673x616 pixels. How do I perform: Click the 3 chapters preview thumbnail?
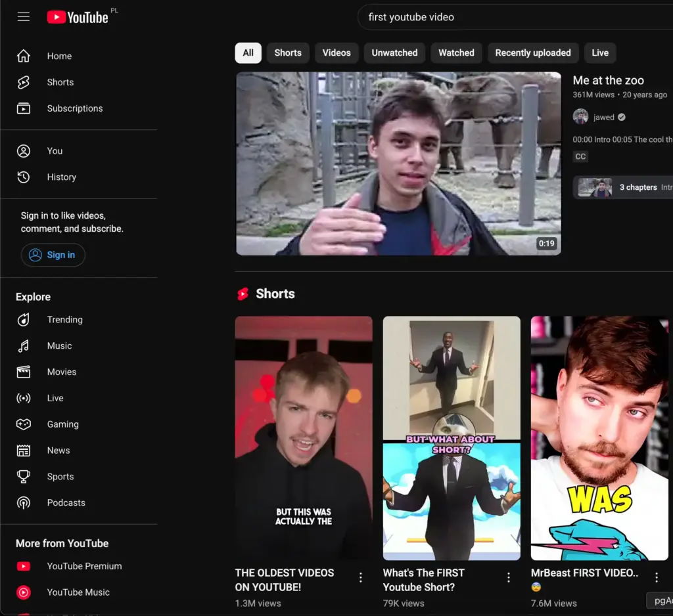[x=595, y=187]
